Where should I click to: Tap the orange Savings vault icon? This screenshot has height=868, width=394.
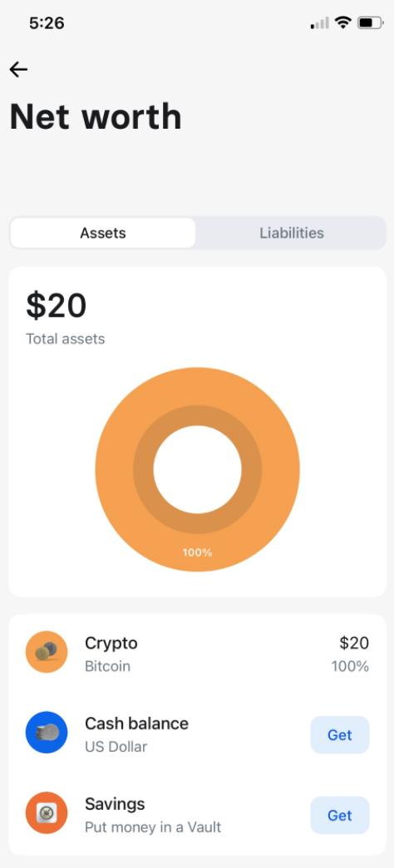point(47,812)
